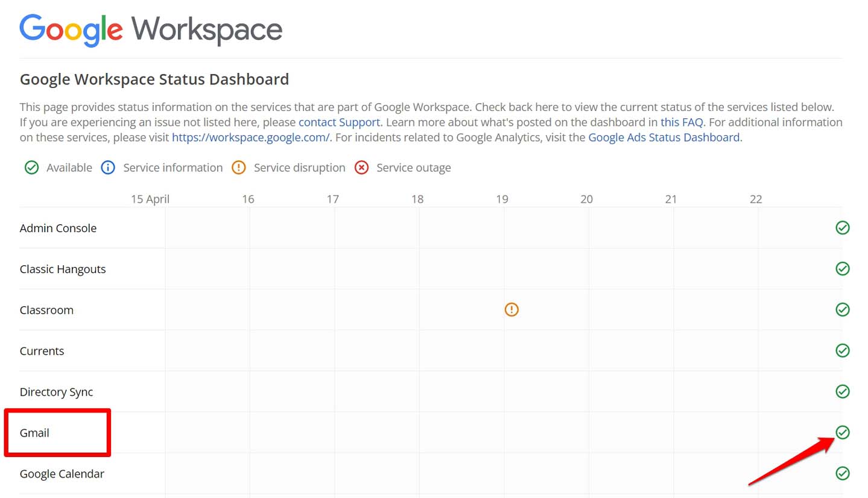Click the blue Service information legend icon
The image size is (868, 498).
point(108,168)
